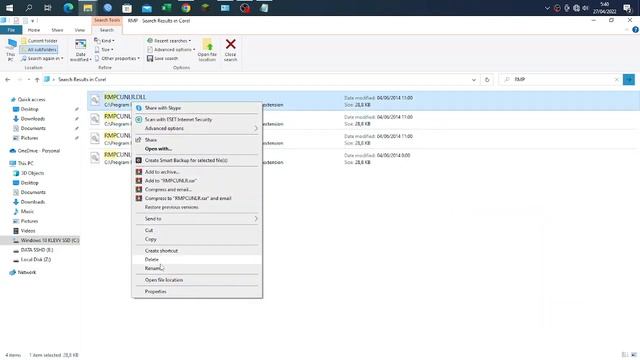The image size is (640, 360).
Task: Click Create Smart Backup icon entry
Action: [139, 160]
